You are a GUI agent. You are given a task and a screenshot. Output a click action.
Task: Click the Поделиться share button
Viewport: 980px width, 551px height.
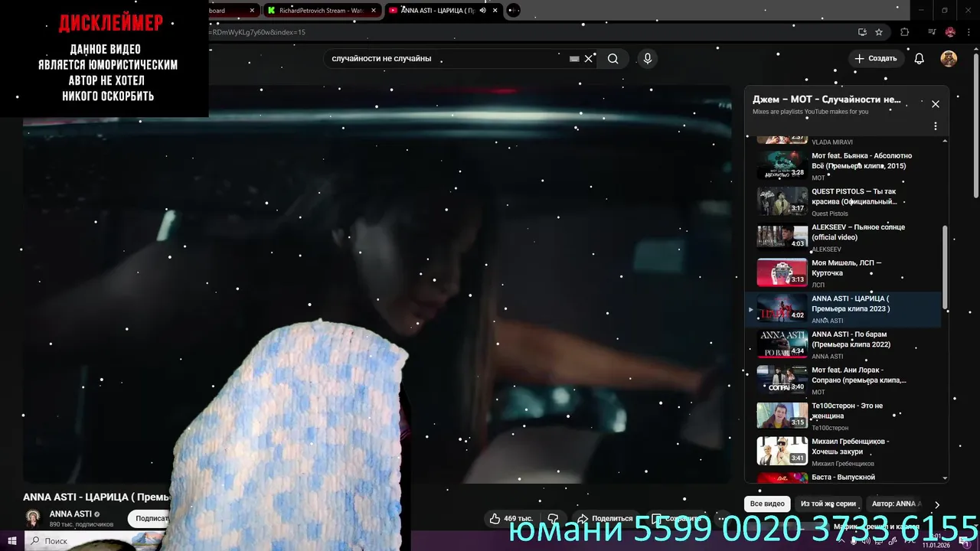605,518
